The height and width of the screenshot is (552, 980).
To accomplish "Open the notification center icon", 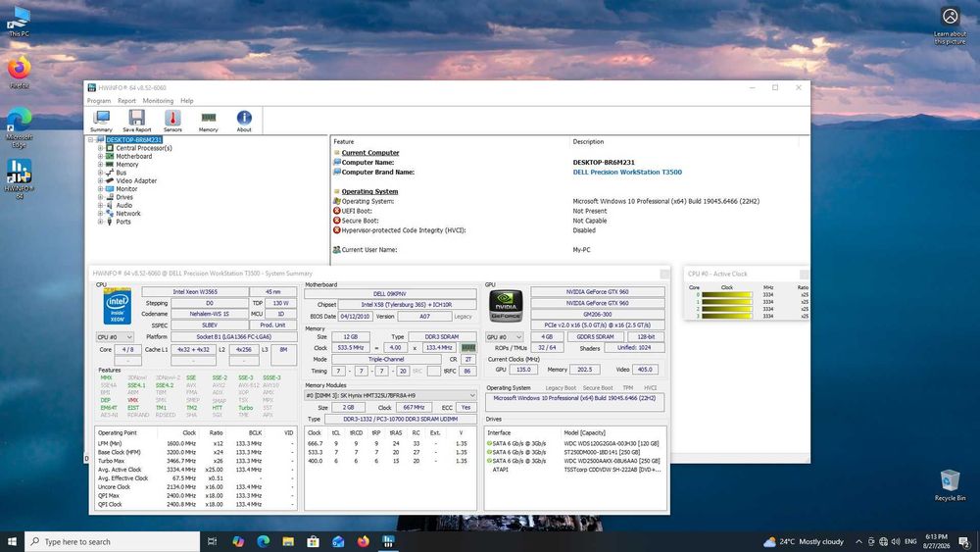I will point(964,541).
